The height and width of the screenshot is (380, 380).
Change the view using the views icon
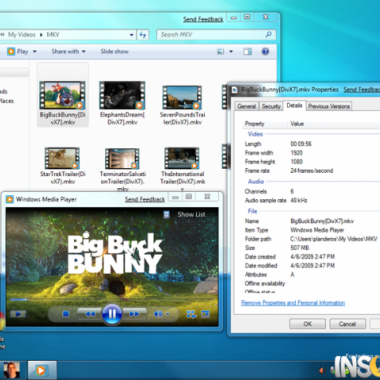220,52
